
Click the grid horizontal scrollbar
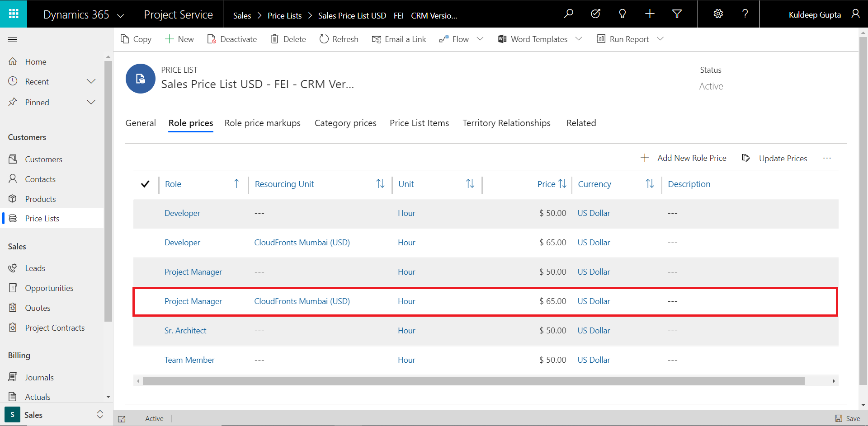coord(473,381)
